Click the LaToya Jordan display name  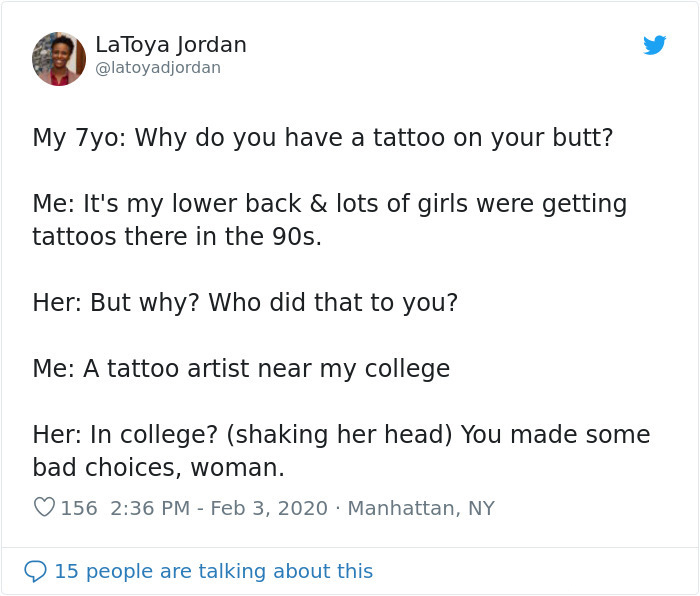point(170,45)
